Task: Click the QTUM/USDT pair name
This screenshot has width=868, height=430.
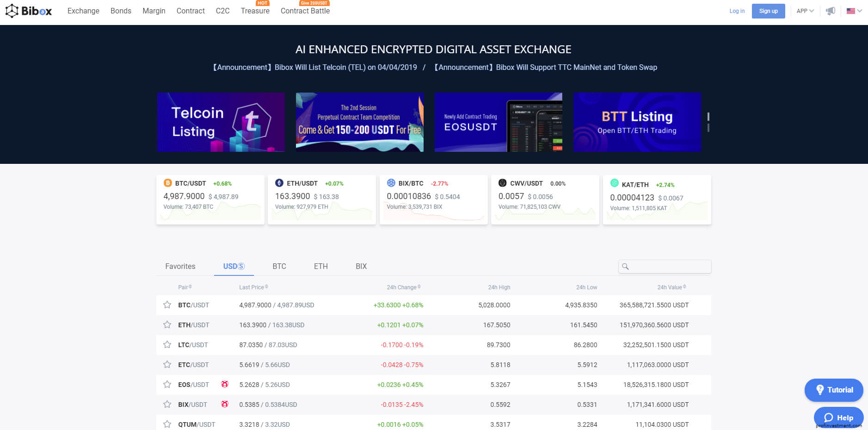Action: (197, 424)
